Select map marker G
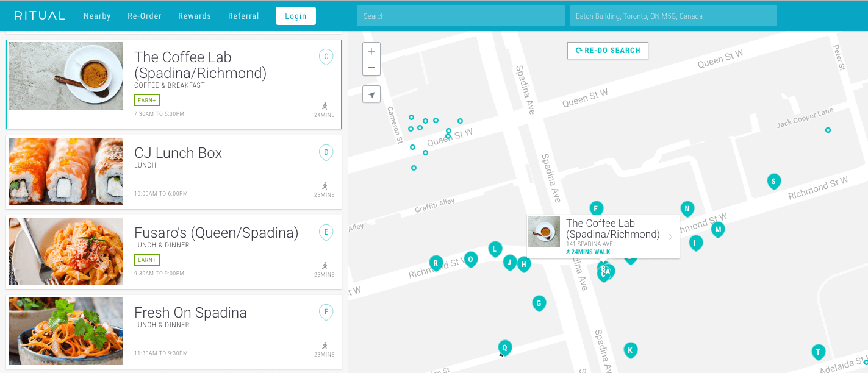868x373 pixels. click(539, 304)
